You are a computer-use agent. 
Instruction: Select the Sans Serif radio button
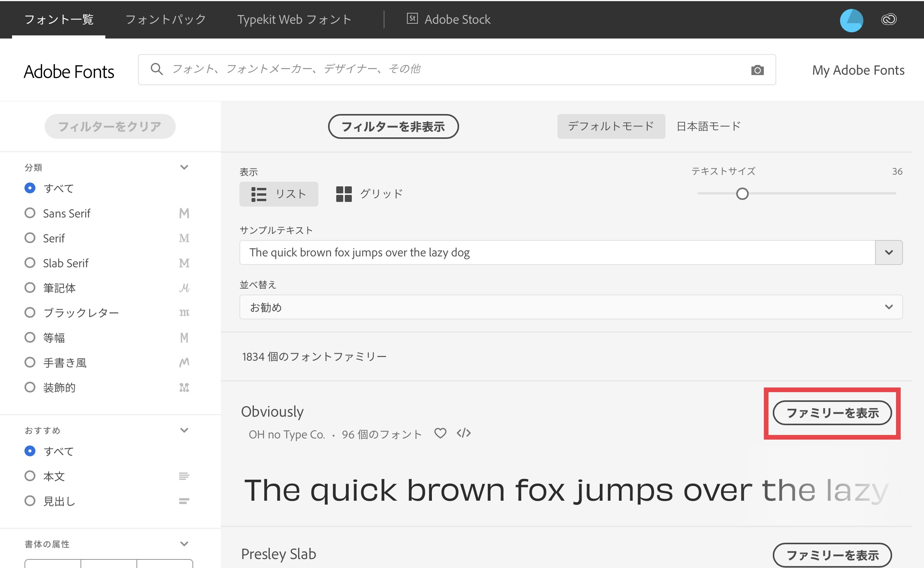[x=30, y=213]
